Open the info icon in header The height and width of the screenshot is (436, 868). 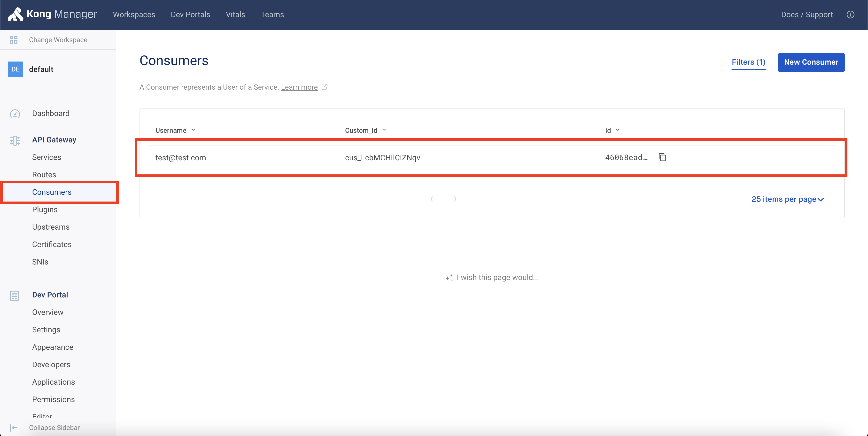850,15
